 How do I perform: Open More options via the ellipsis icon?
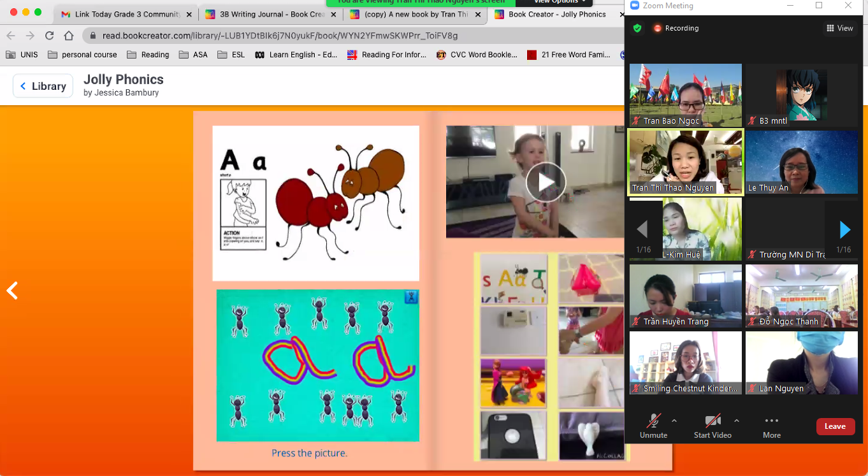771,420
